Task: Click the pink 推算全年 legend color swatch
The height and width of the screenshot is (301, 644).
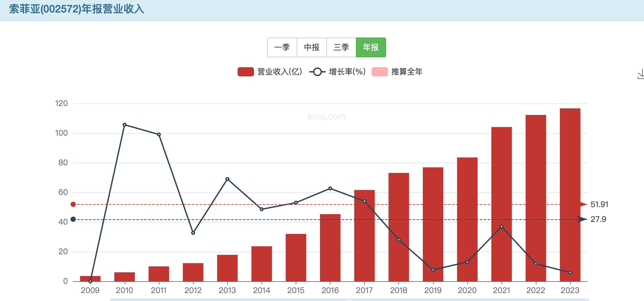Action: [x=380, y=72]
